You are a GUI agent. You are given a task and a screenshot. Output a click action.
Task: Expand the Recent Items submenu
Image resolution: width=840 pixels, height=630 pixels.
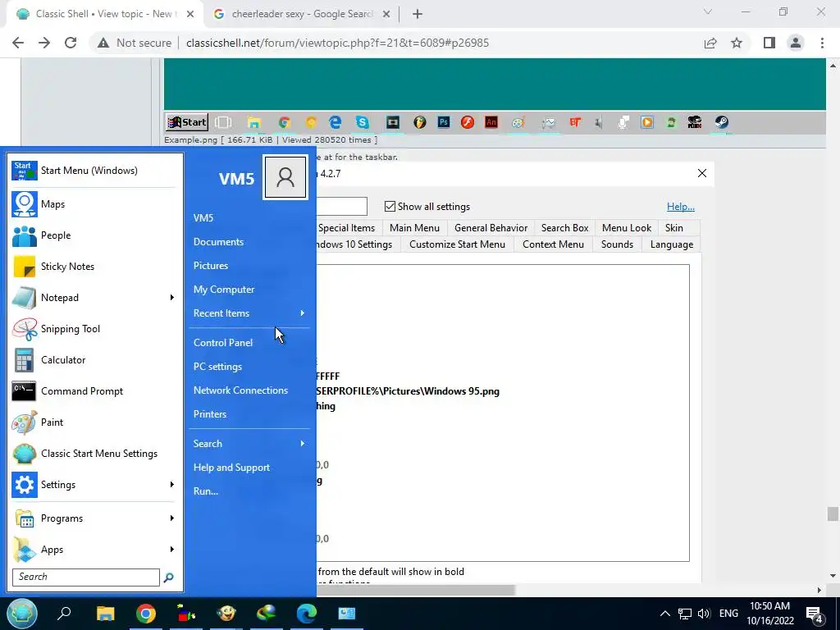point(303,313)
